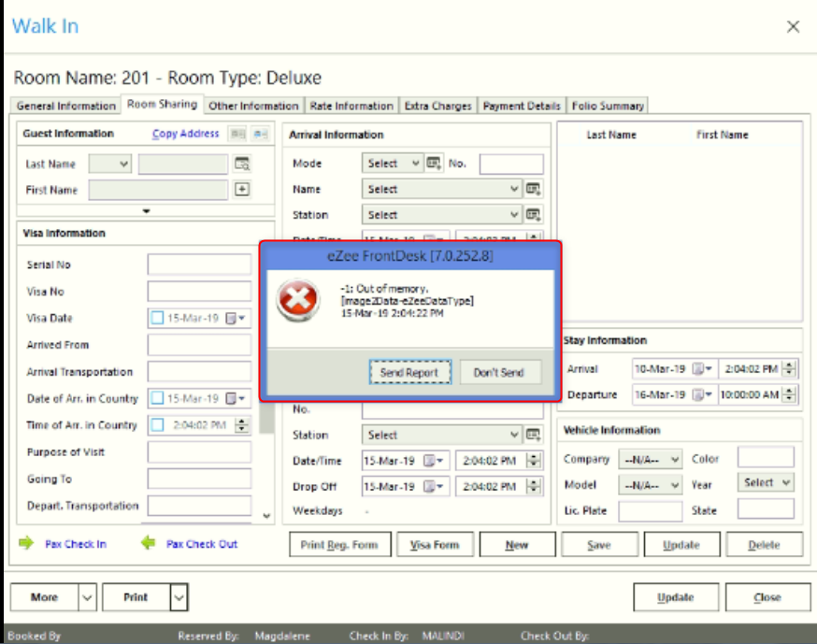Click the Lic. Plate input field
817x644 pixels.
(x=651, y=510)
